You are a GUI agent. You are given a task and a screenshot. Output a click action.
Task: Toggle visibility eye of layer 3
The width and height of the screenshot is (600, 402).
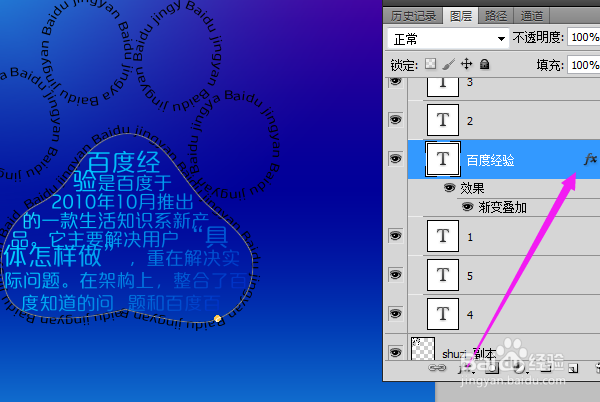point(396,82)
